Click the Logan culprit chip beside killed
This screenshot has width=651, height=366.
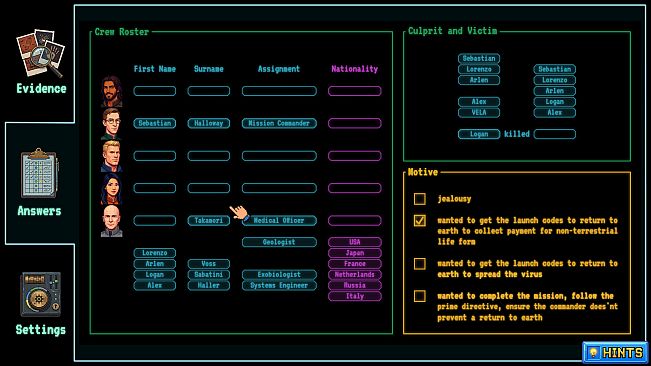click(479, 134)
